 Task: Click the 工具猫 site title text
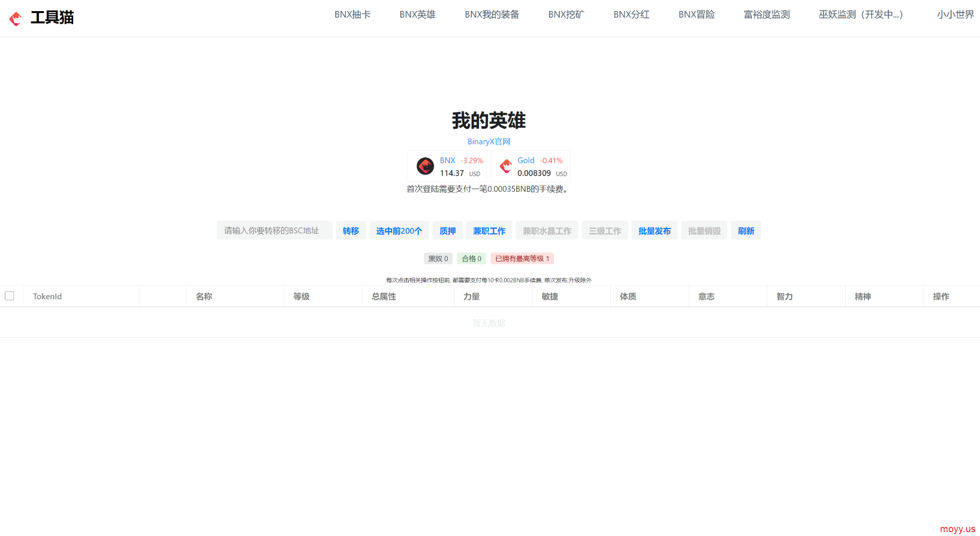(x=52, y=18)
